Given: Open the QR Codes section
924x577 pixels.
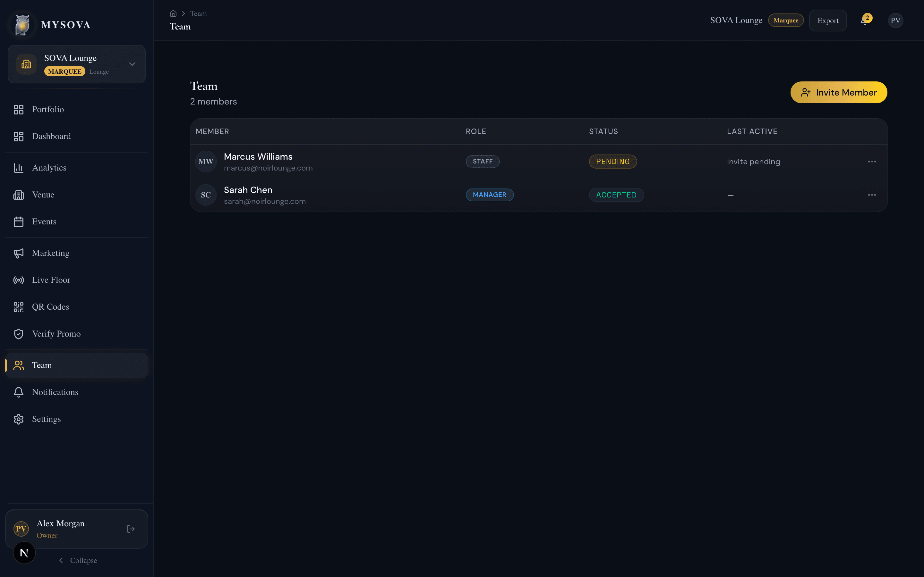Looking at the screenshot, I should coord(50,307).
